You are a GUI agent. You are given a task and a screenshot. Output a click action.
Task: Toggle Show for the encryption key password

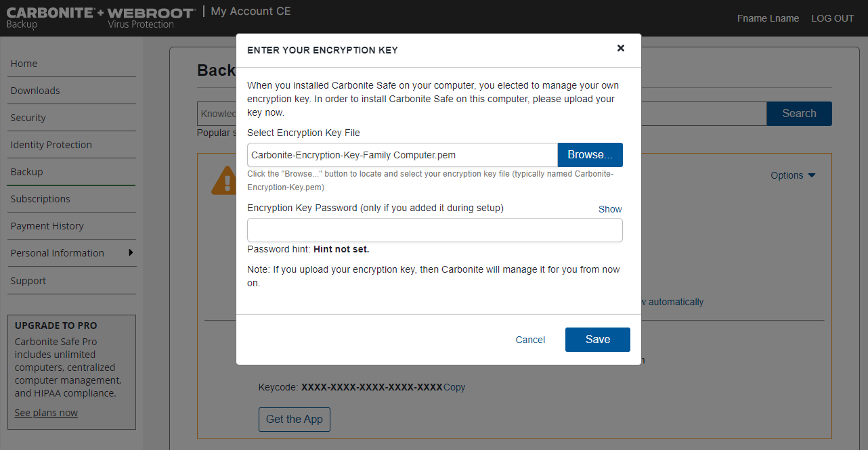610,209
